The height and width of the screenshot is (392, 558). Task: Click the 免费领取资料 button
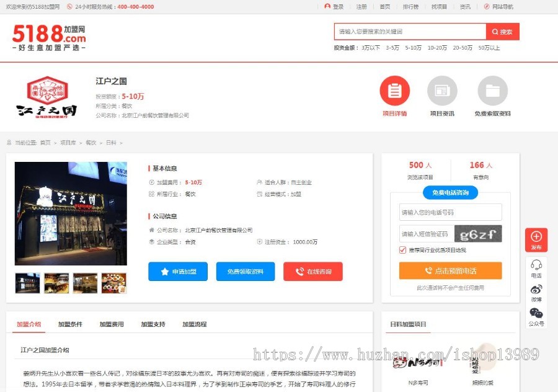[x=245, y=271]
